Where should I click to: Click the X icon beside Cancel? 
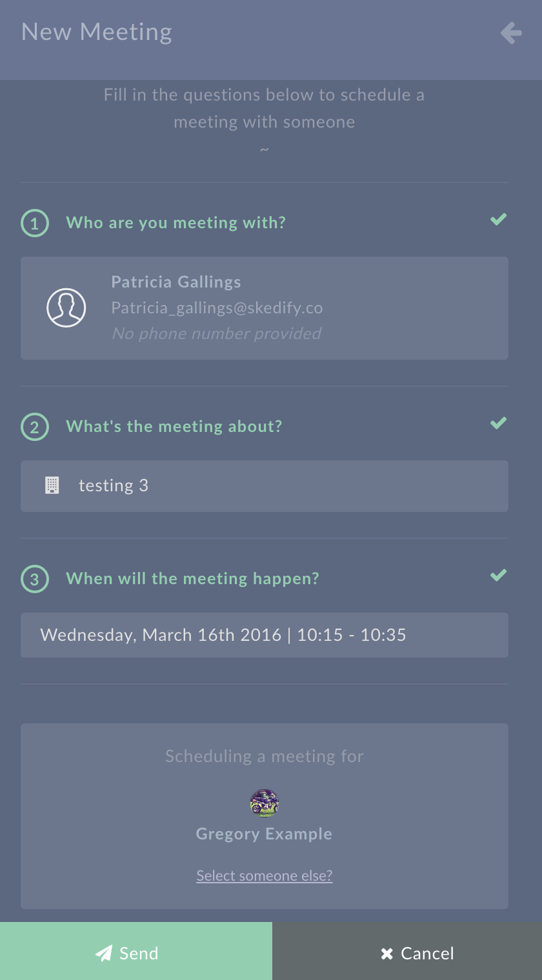386,954
